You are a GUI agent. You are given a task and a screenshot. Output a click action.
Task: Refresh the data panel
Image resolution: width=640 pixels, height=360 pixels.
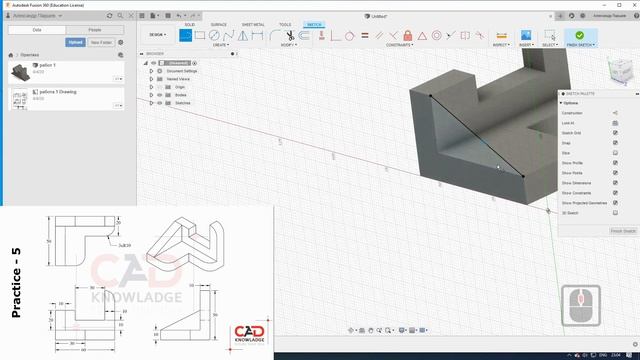click(x=109, y=16)
